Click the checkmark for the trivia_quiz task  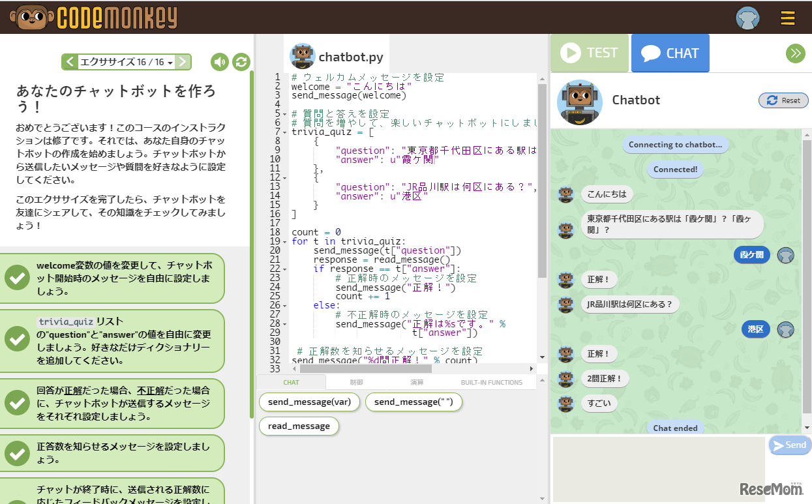click(16, 338)
